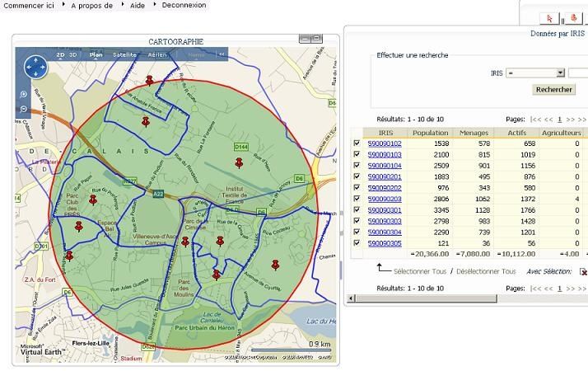The image size is (588, 371).
Task: Select the Satellite map style
Action: [124, 54]
